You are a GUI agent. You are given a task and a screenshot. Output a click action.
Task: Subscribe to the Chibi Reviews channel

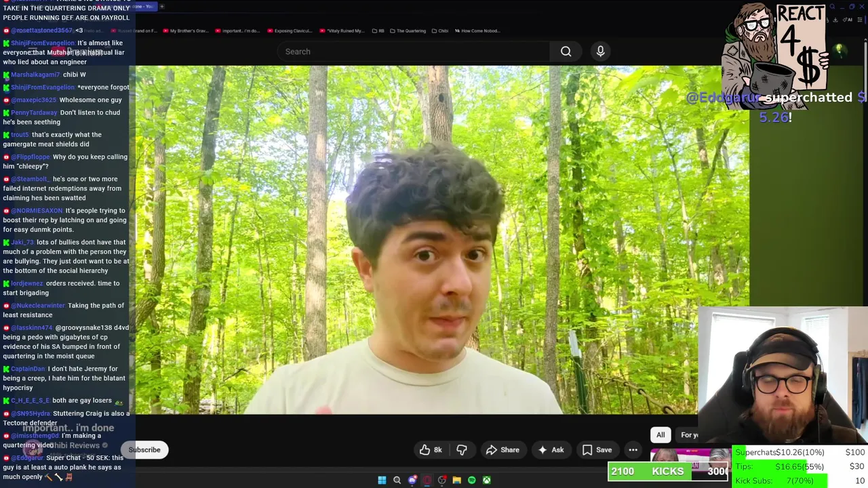pyautogui.click(x=144, y=450)
